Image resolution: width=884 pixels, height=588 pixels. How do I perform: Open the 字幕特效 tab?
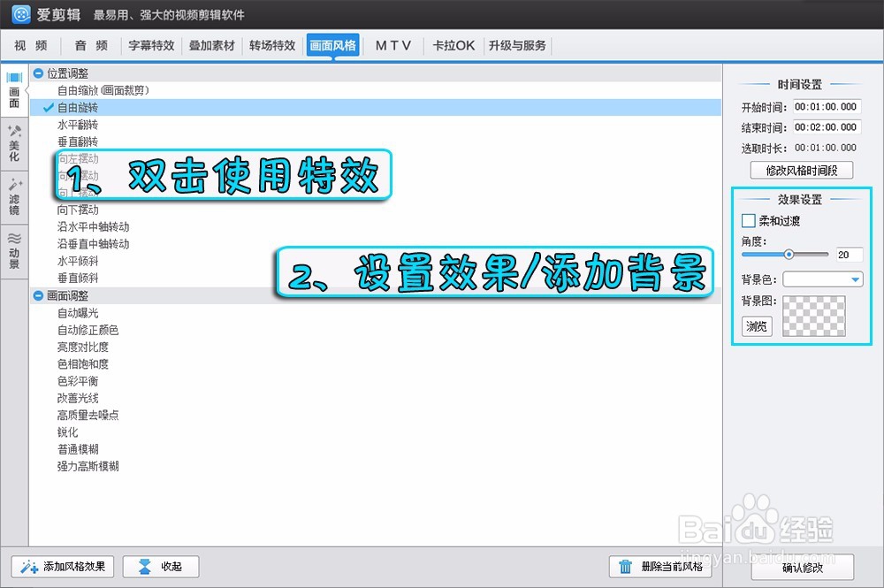[151, 46]
